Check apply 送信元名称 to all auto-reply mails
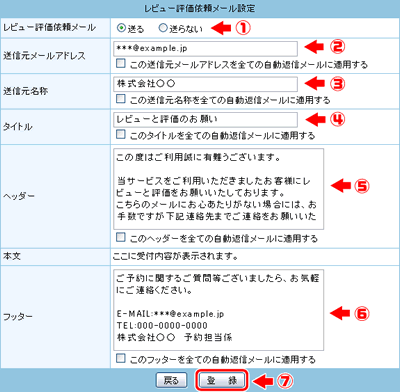Viewport: 400px width, 392px height. pos(121,99)
